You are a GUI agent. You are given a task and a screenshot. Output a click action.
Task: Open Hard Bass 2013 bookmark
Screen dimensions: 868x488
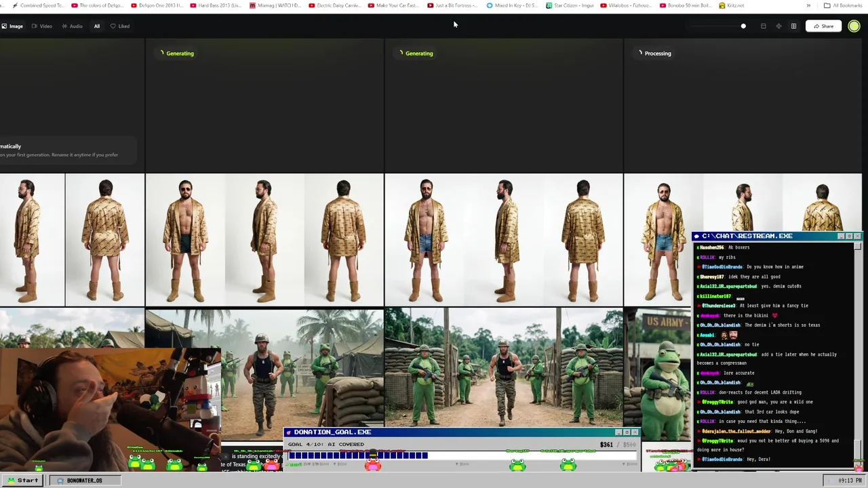[216, 5]
